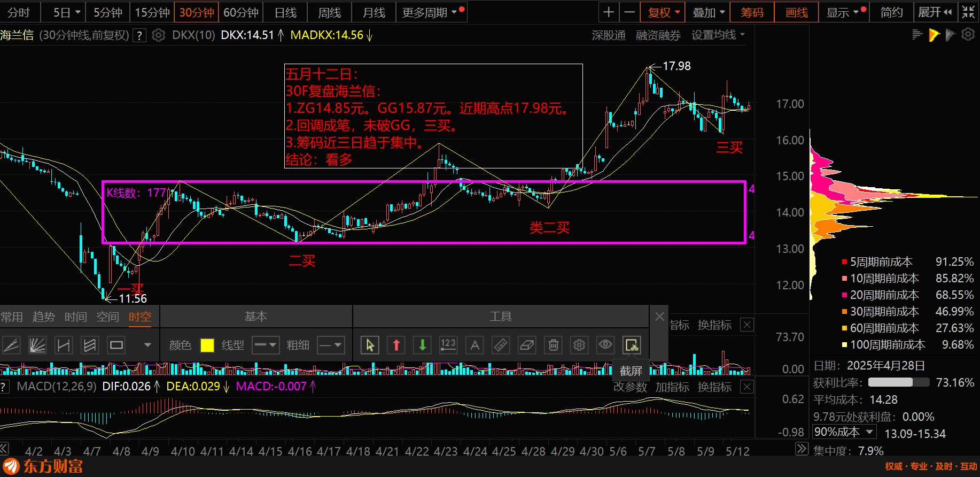The width and height of the screenshot is (980, 477).
Task: Place a red up arrow marker
Action: (396, 345)
